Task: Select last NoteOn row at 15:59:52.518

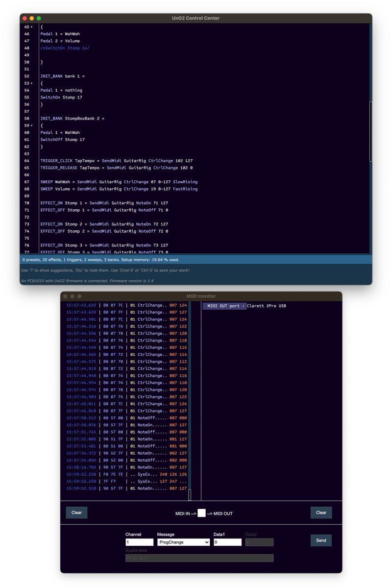Action: (126, 489)
